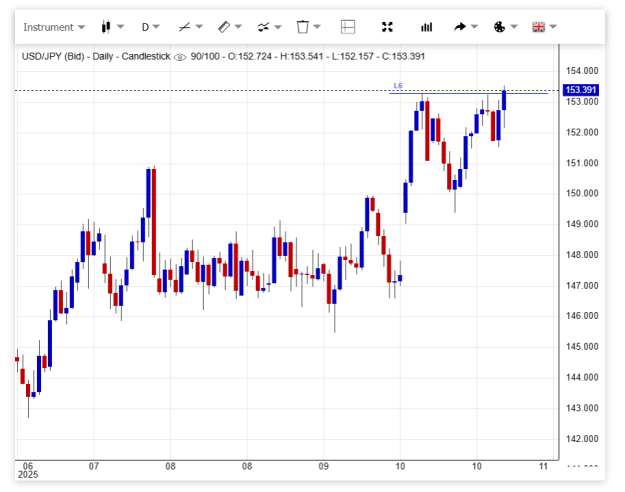Viewport: 625px width, 492px height.
Task: Click the L6 line label
Action: coord(398,86)
